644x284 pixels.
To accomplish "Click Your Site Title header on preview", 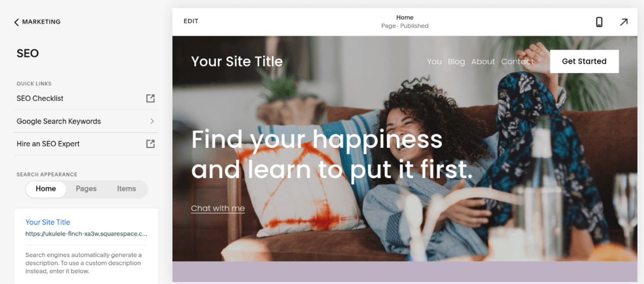I will coord(237,61).
